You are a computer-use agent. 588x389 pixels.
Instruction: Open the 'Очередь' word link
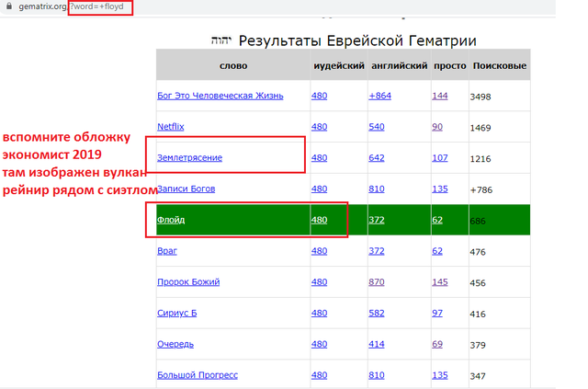coord(175,344)
